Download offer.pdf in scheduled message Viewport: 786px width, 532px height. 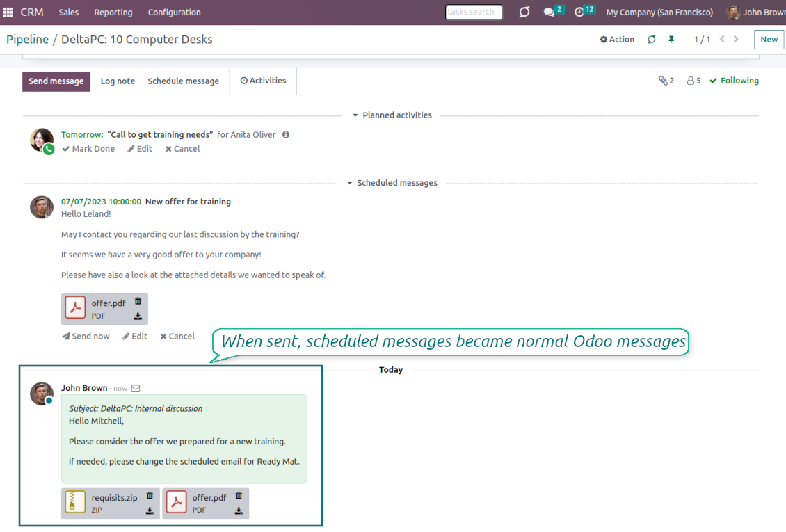(138, 316)
